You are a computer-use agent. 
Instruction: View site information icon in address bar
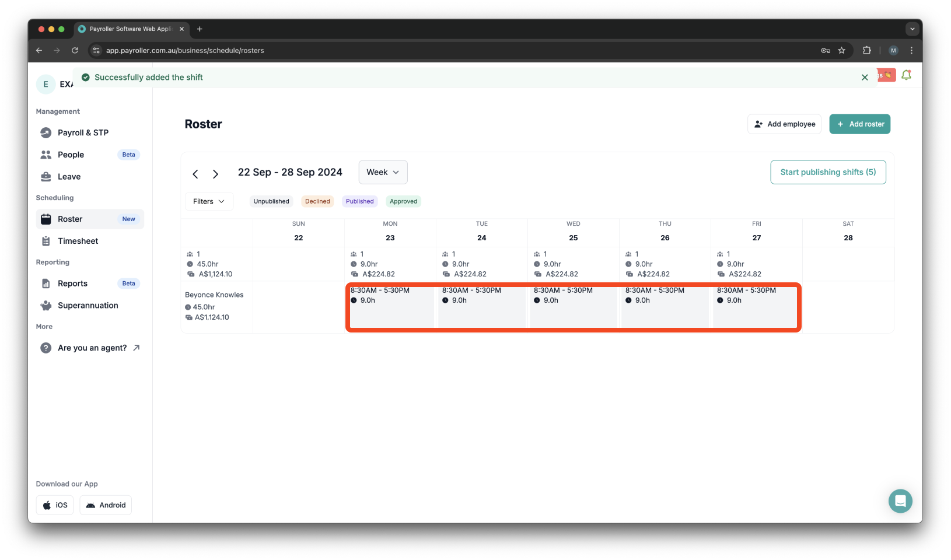click(x=97, y=51)
